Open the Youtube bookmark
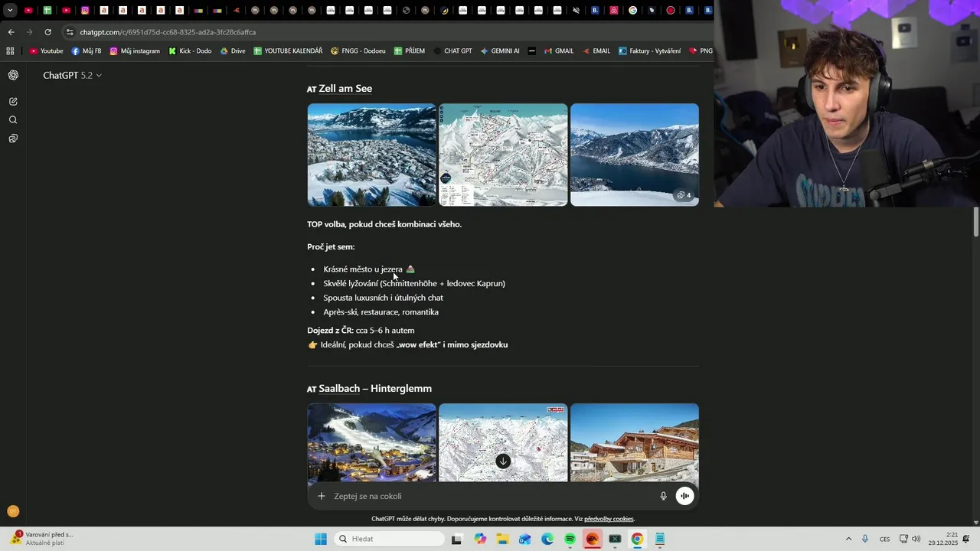This screenshot has height=551, width=980. 47,51
